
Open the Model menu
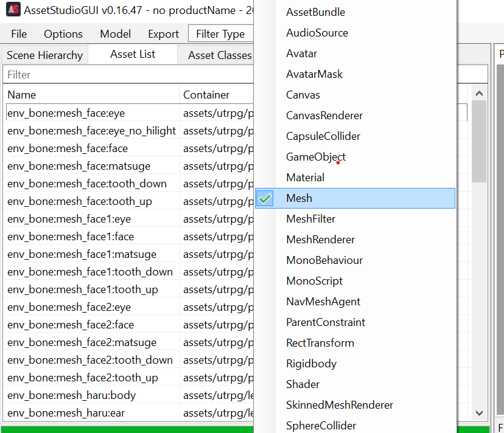115,33
